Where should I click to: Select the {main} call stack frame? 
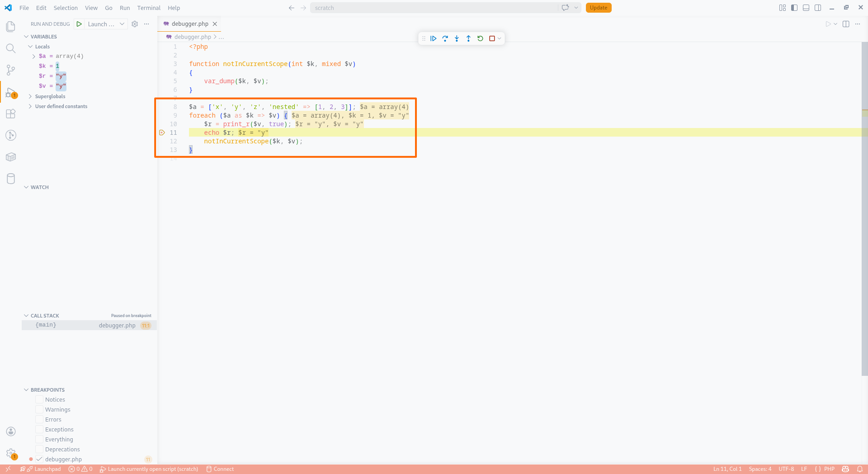(89, 325)
